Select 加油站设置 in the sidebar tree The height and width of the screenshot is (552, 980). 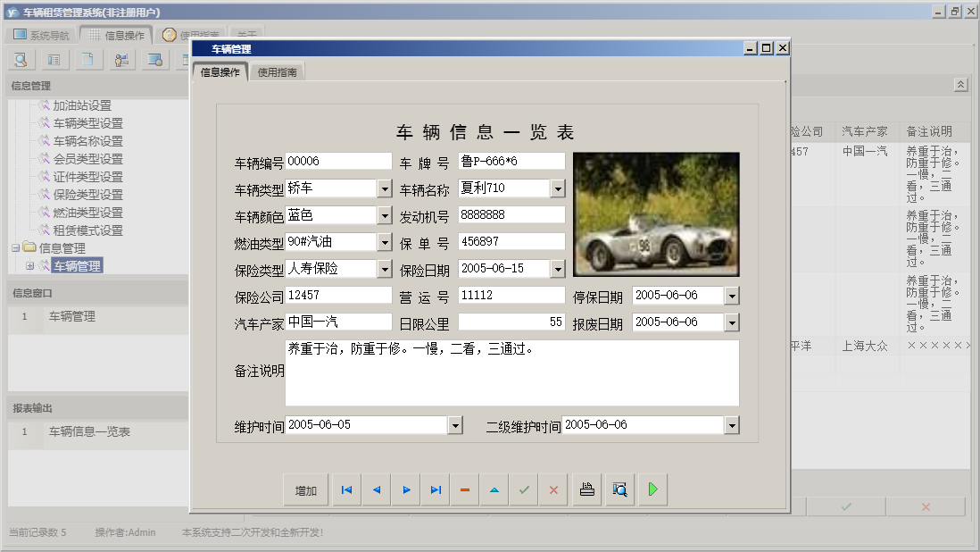pos(84,104)
